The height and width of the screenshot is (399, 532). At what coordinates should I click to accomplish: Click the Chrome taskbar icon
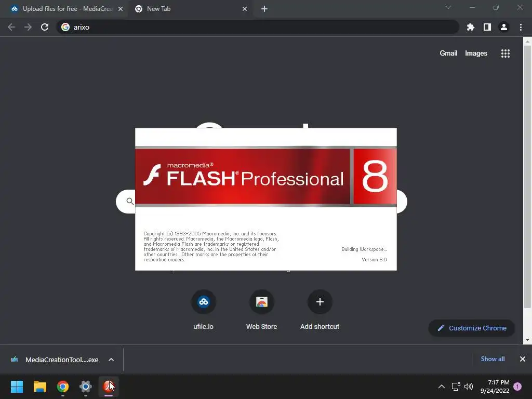tap(63, 387)
